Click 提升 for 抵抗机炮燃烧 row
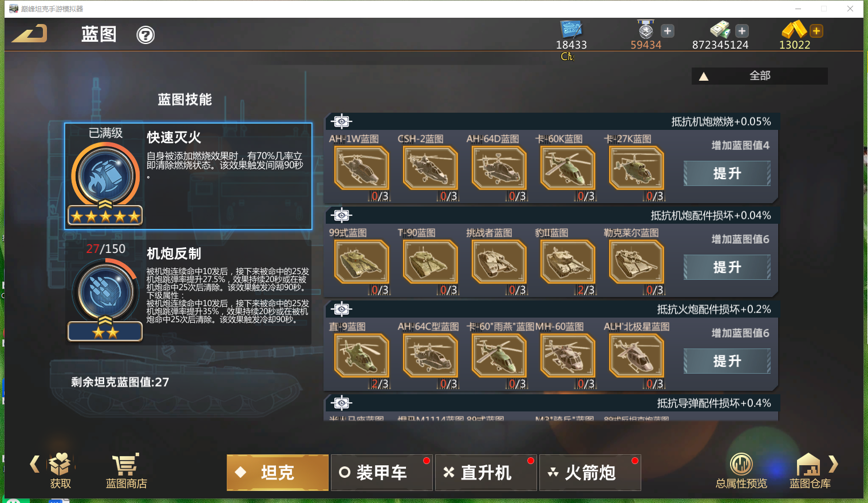The height and width of the screenshot is (503, 868). click(x=727, y=173)
